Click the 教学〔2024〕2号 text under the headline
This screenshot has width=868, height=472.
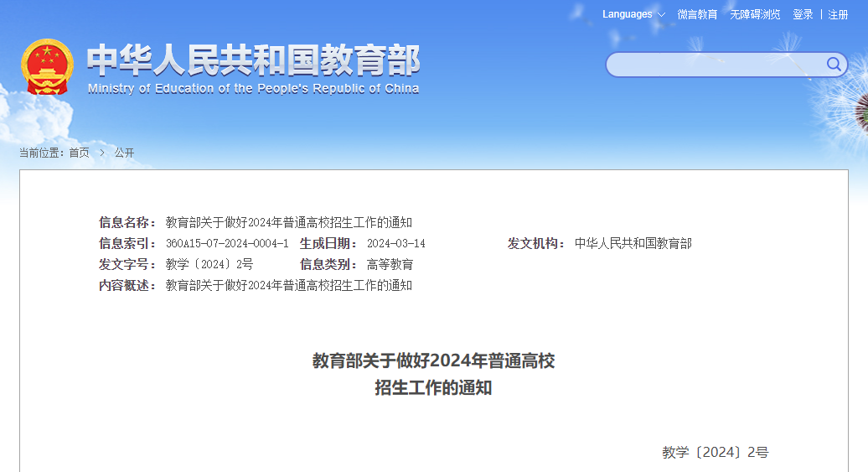click(716, 452)
